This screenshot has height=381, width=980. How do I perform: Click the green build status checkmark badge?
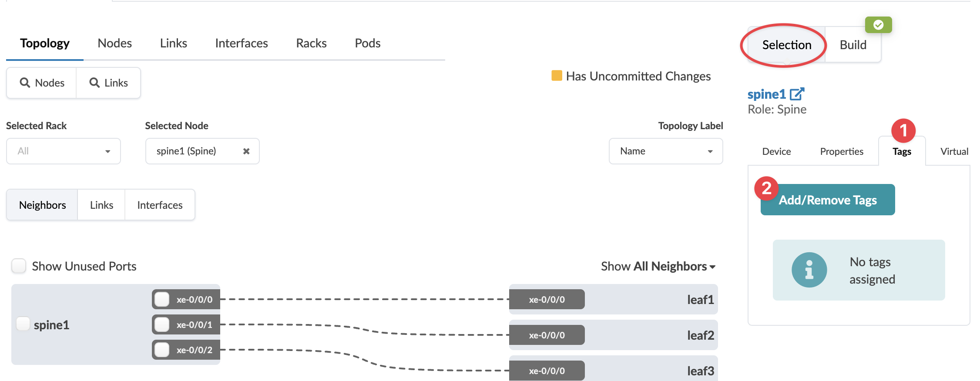pyautogui.click(x=878, y=25)
